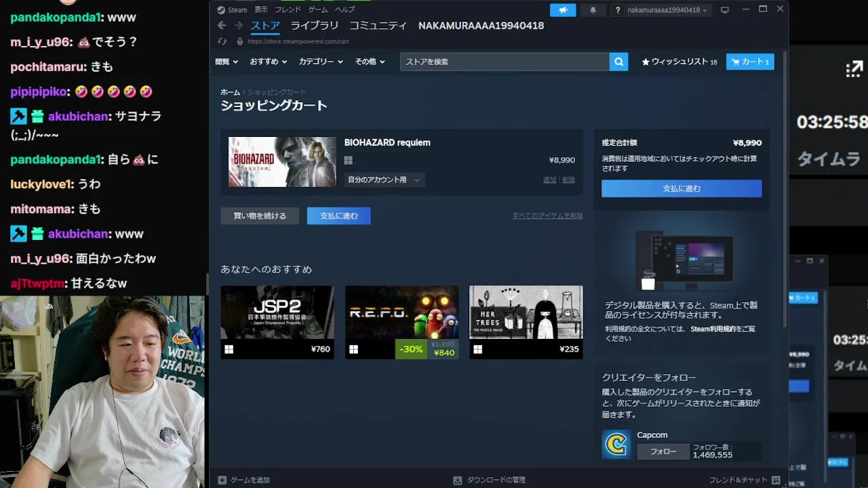Go forward with the Steam forward arrow

[238, 26]
